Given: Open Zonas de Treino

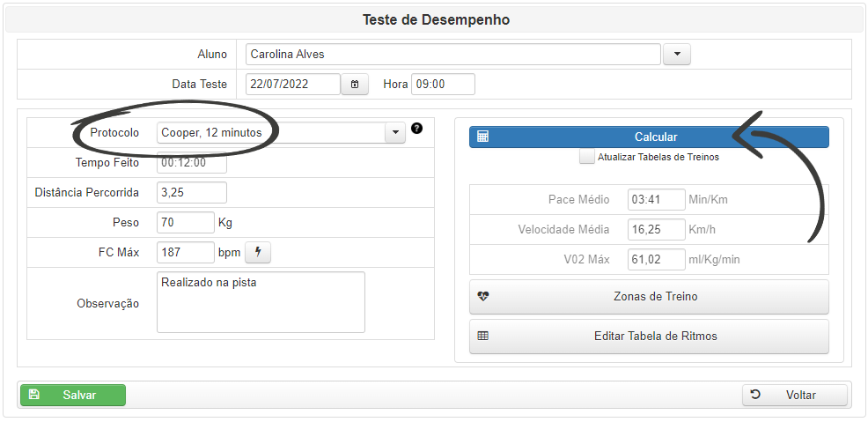Looking at the screenshot, I should coord(655,297).
